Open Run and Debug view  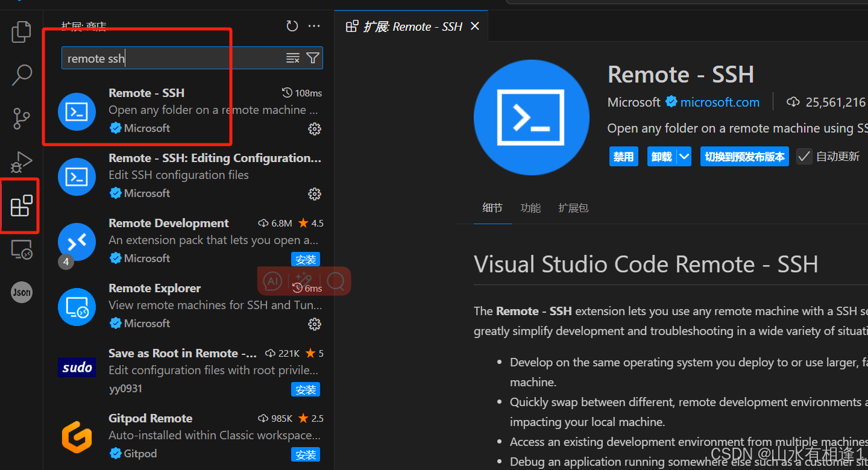click(x=22, y=162)
